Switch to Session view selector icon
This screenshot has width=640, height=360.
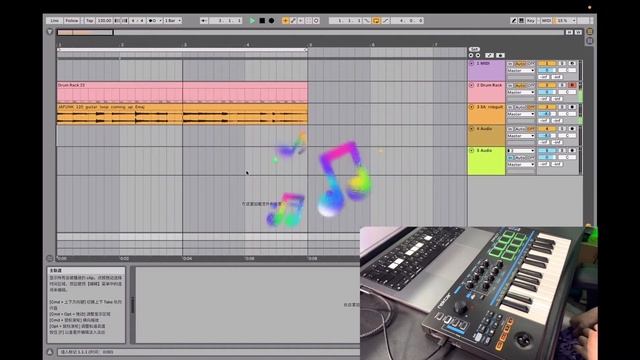(x=589, y=41)
